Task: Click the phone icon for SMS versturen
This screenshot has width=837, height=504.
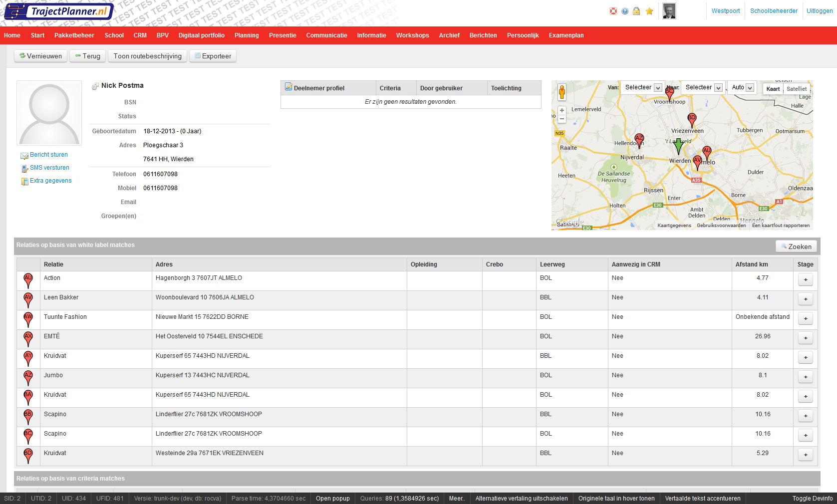Action: (24, 169)
